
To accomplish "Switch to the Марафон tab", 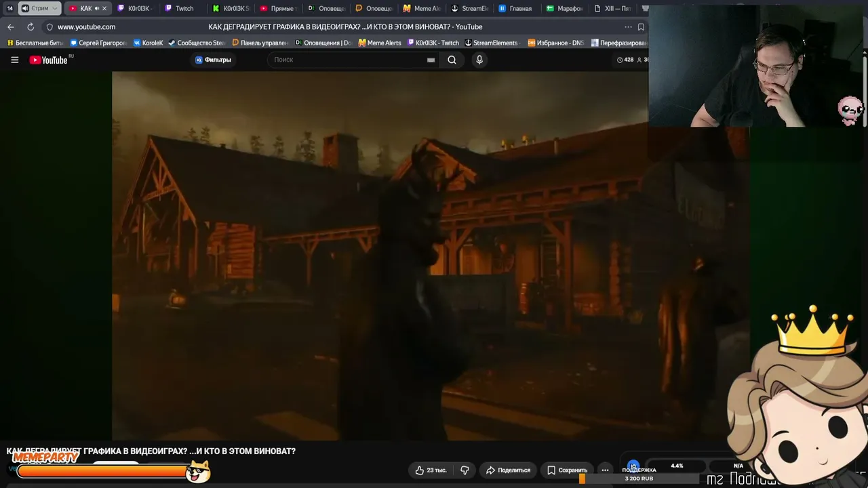I will 564,8.
